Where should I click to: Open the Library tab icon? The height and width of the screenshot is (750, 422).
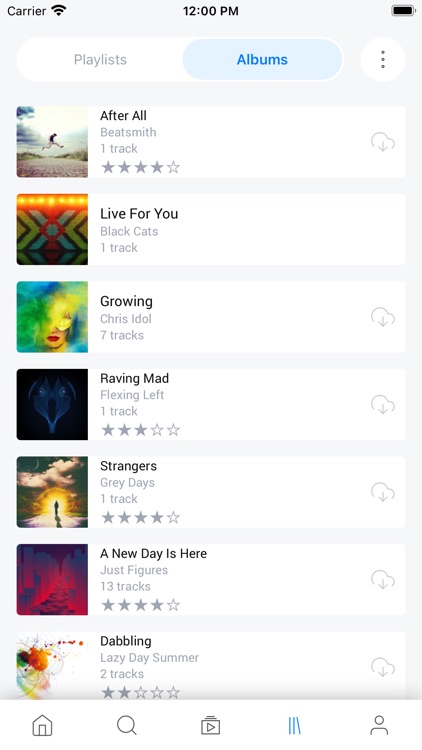[295, 725]
